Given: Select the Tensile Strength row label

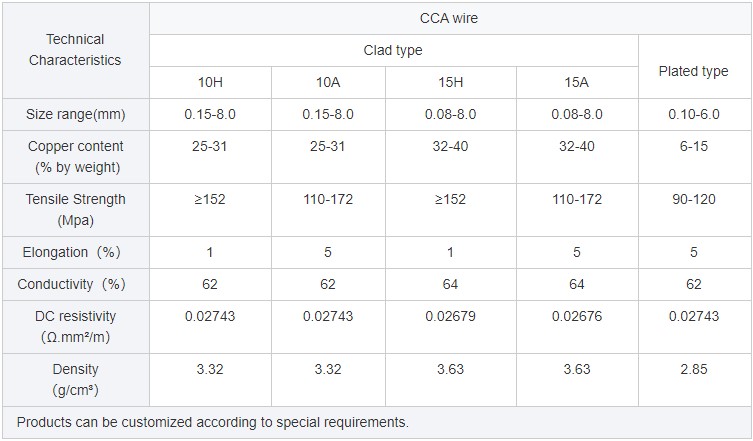Looking at the screenshot, I should click(x=75, y=209).
